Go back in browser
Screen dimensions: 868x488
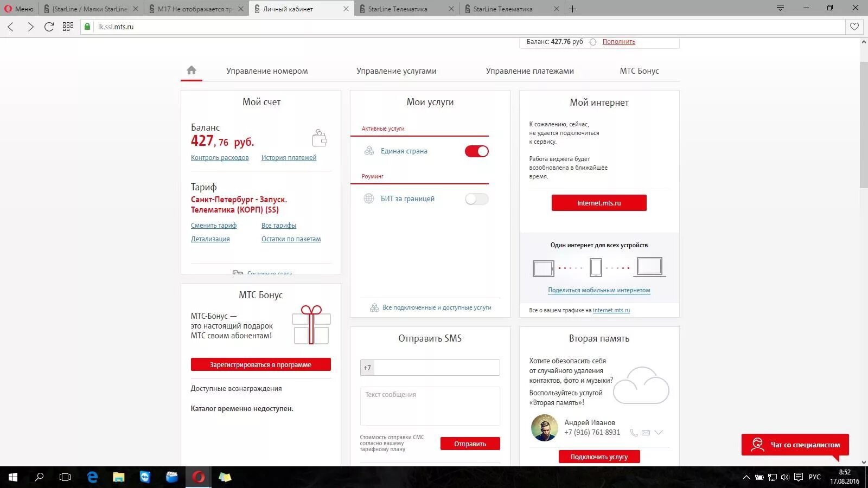[11, 27]
